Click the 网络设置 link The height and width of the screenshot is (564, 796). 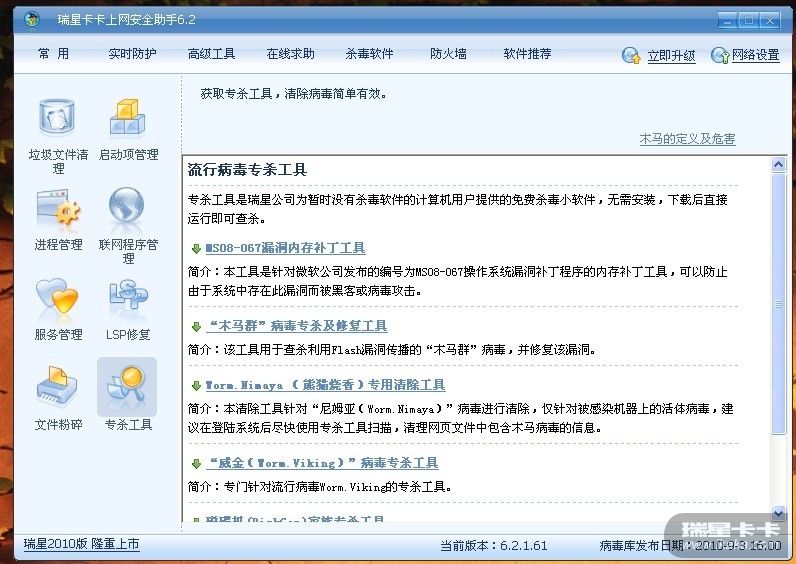click(x=756, y=55)
